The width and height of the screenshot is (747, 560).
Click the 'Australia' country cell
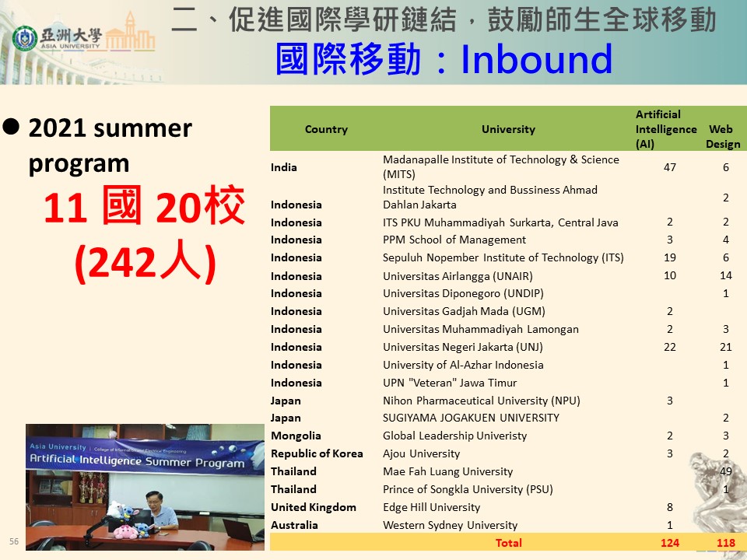click(294, 525)
